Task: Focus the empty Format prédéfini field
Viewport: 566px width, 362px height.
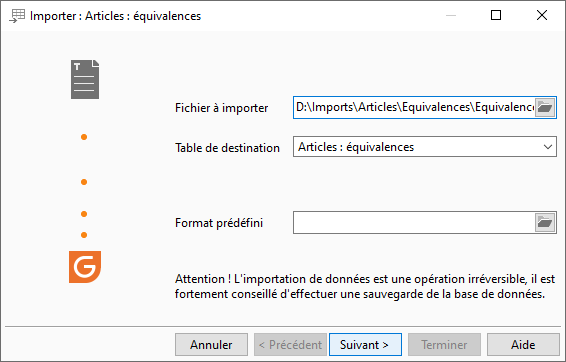Action: 414,223
